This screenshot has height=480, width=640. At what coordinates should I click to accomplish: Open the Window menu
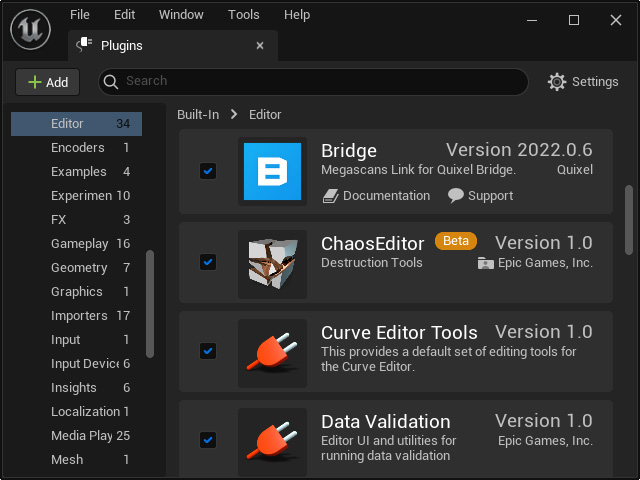point(181,15)
